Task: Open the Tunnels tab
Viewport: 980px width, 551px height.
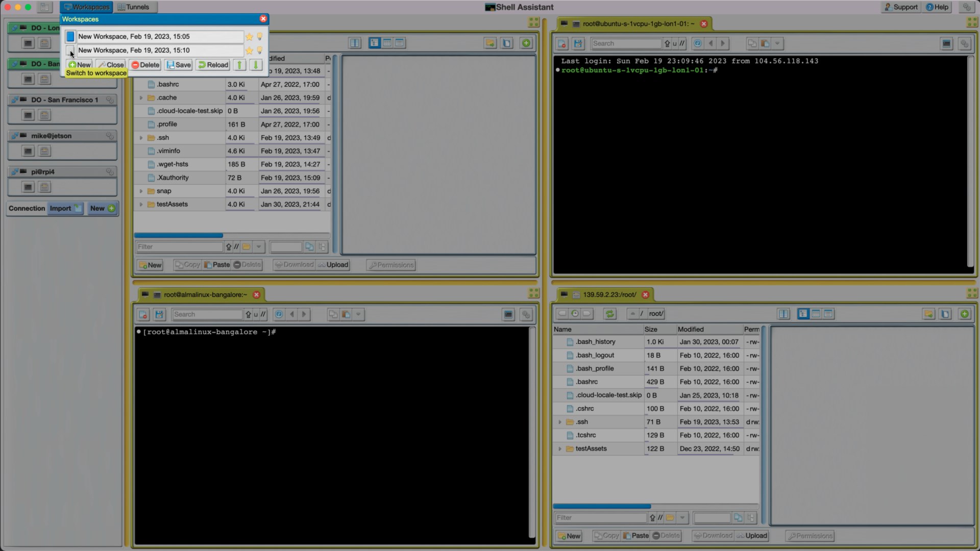Action: point(134,7)
